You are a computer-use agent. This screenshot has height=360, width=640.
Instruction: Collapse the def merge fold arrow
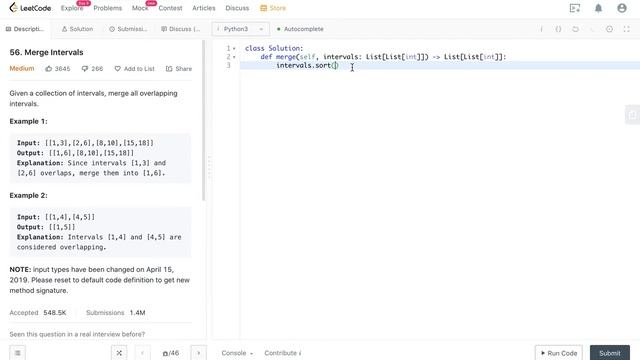(234, 57)
